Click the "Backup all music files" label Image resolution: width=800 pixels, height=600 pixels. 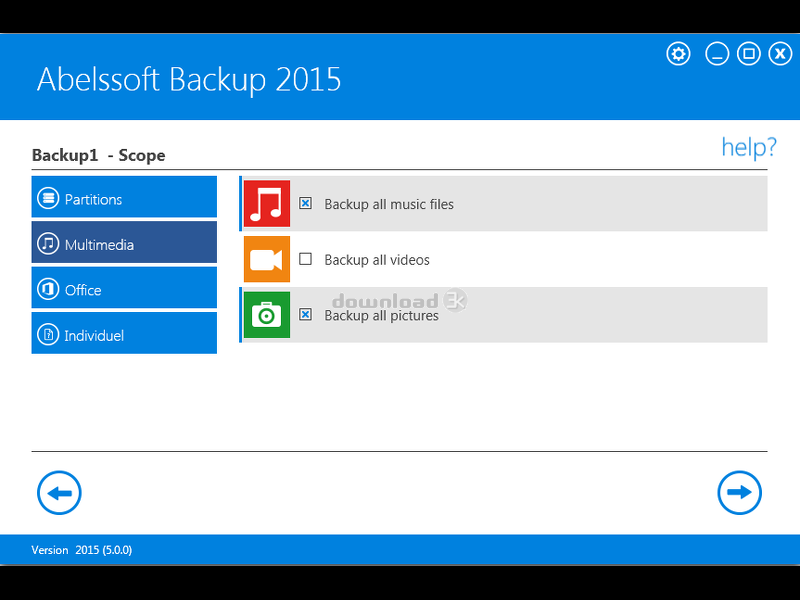click(389, 204)
